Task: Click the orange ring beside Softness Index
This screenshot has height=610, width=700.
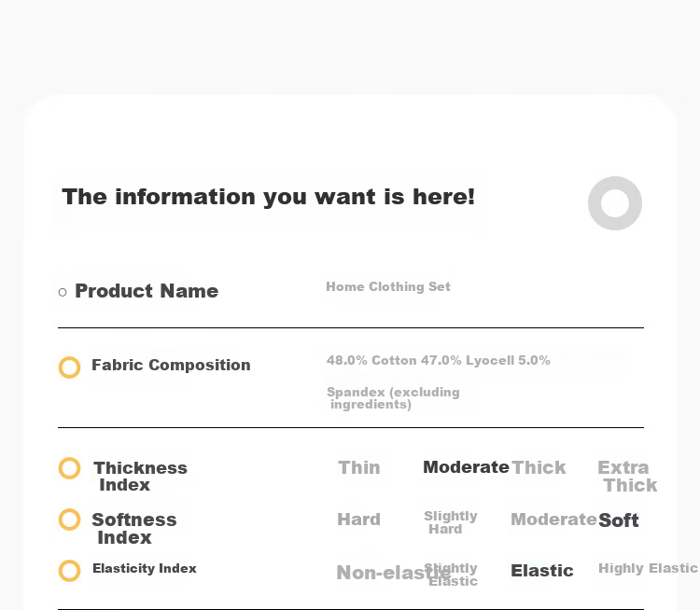Action: point(70,520)
